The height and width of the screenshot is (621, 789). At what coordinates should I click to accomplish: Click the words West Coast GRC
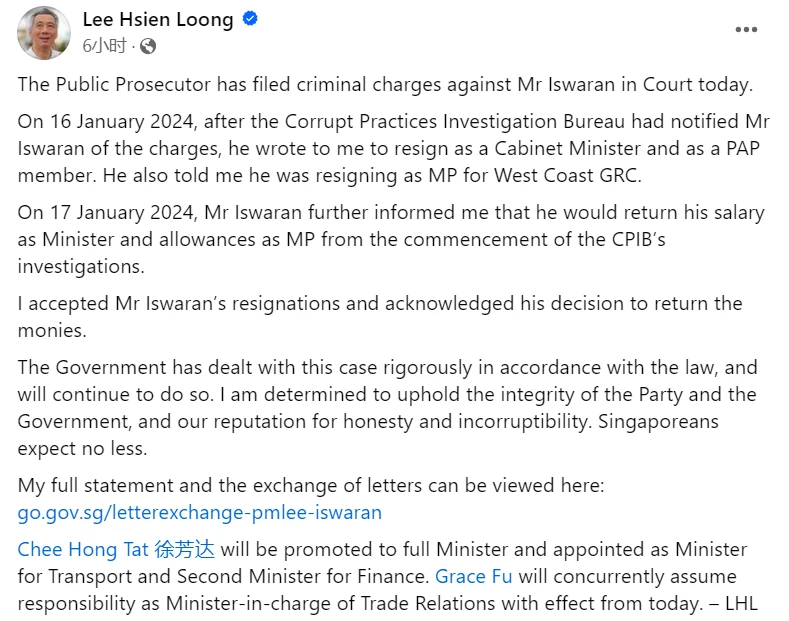[568, 176]
